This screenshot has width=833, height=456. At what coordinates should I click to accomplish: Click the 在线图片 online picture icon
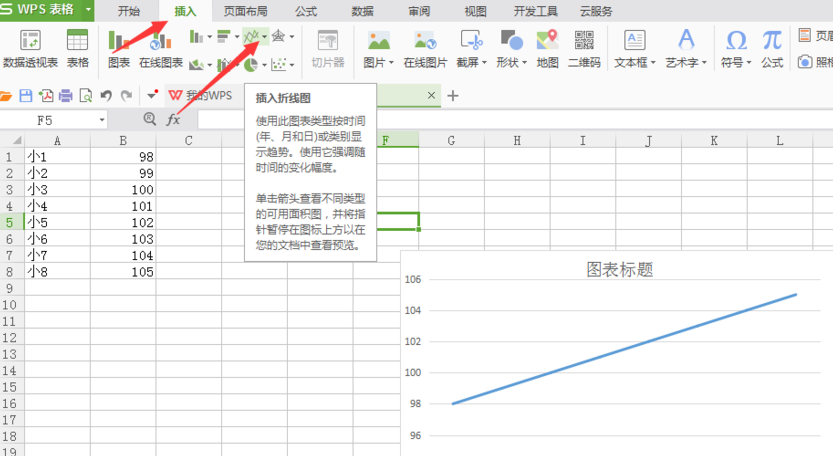tap(425, 41)
